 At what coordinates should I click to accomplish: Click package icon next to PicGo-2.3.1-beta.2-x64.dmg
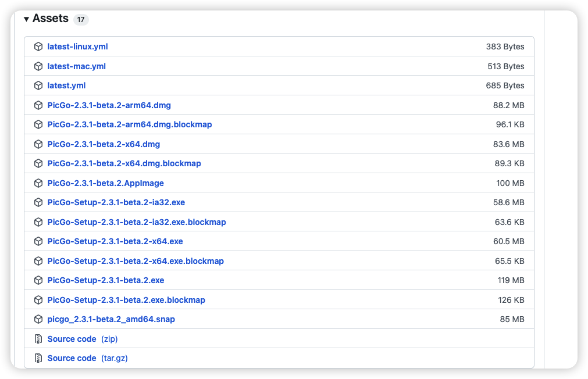pyautogui.click(x=38, y=144)
